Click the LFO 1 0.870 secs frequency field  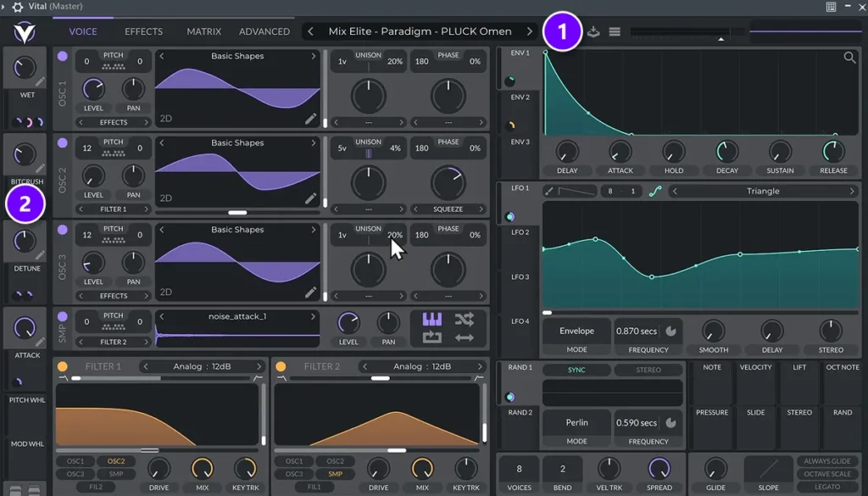pyautogui.click(x=637, y=331)
